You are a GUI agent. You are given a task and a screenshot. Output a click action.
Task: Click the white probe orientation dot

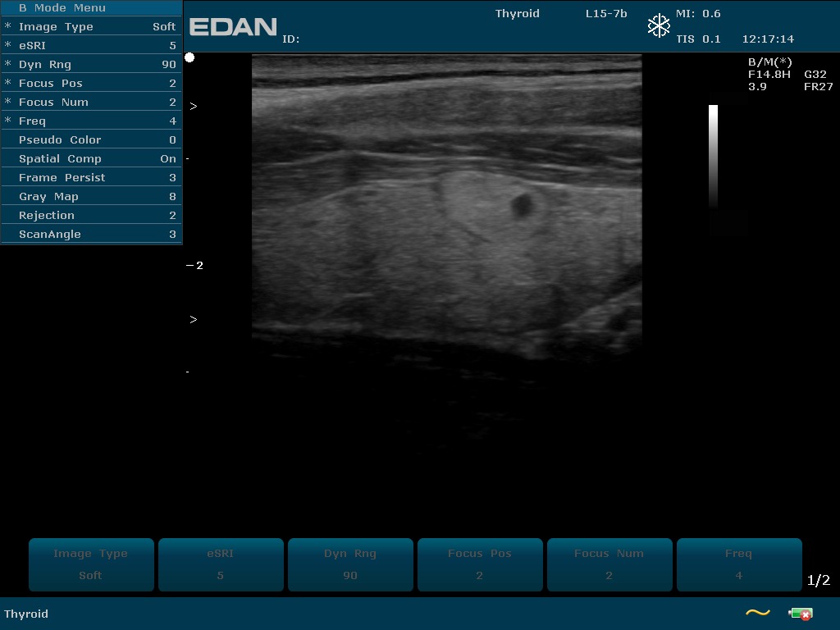coord(189,57)
